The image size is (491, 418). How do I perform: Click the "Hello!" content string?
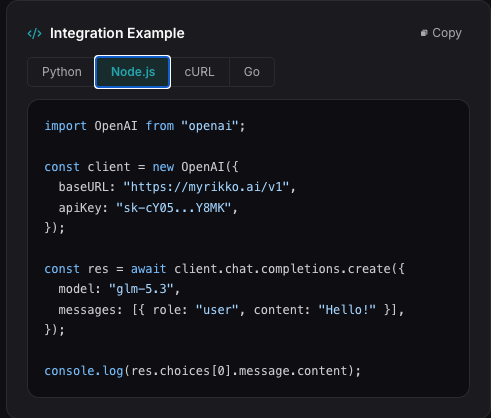[x=347, y=310]
